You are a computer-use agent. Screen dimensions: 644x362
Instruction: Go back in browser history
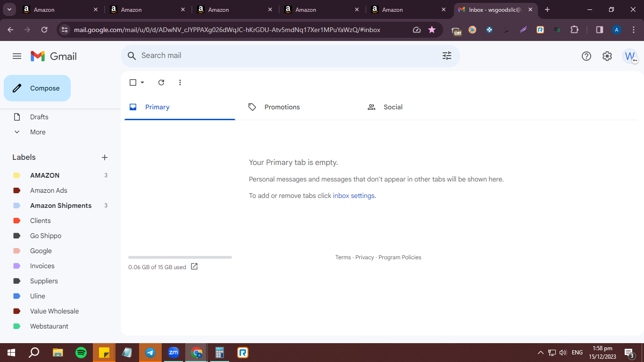(11, 30)
